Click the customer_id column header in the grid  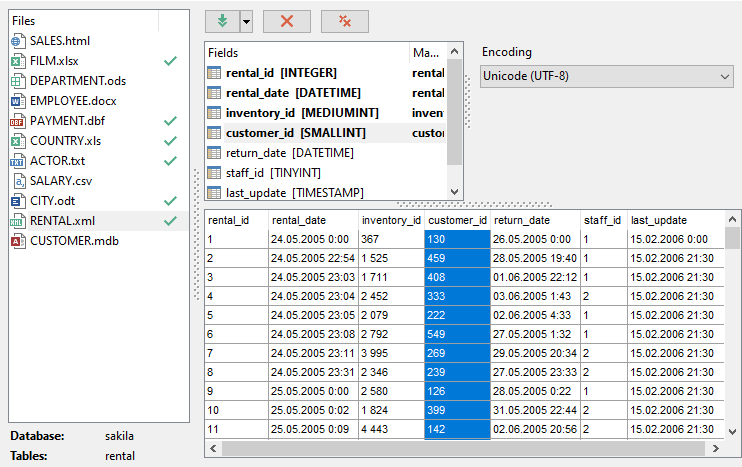(x=457, y=220)
